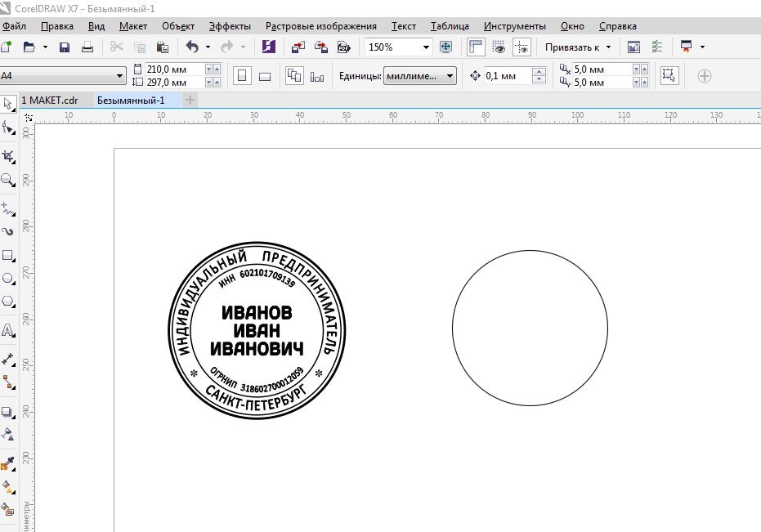Screen dimensions: 761x532
Task: Switch page to landscape orientation
Action: [x=265, y=76]
